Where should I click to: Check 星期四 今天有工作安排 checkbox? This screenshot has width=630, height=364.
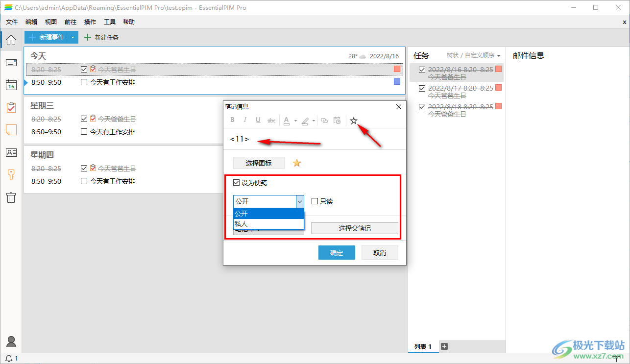(84, 181)
